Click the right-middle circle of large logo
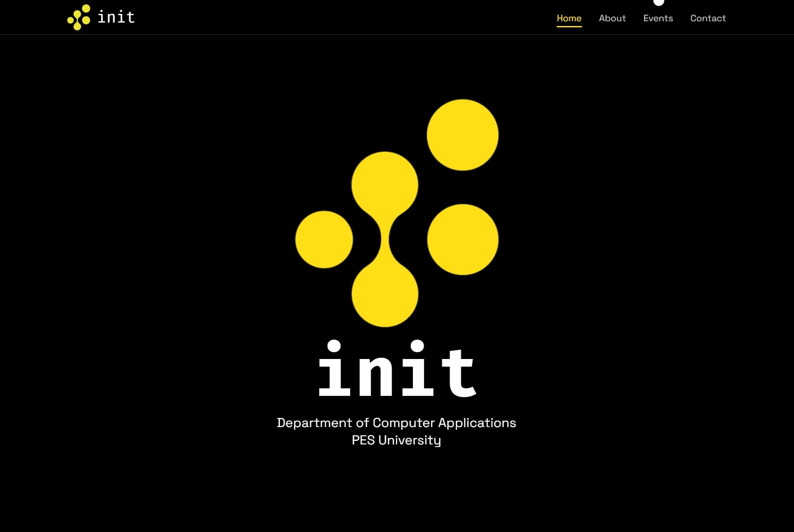Image resolution: width=794 pixels, height=532 pixels. 463,240
